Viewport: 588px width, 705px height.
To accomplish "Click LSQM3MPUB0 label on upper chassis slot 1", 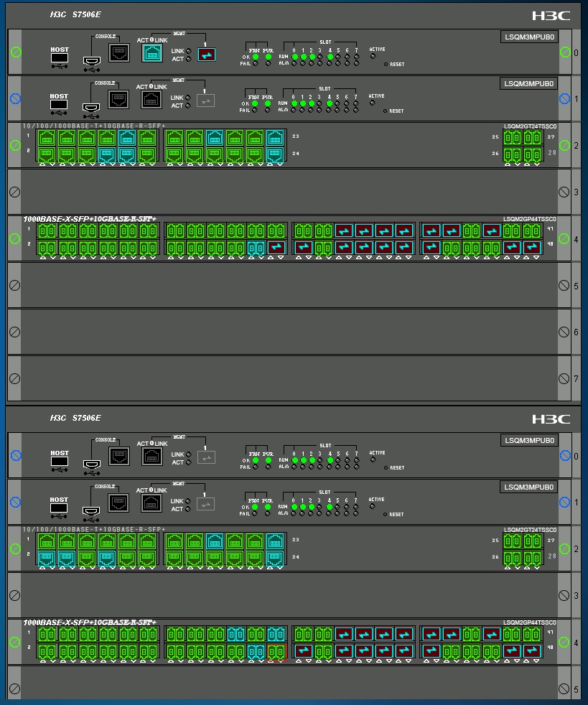I will (x=528, y=83).
